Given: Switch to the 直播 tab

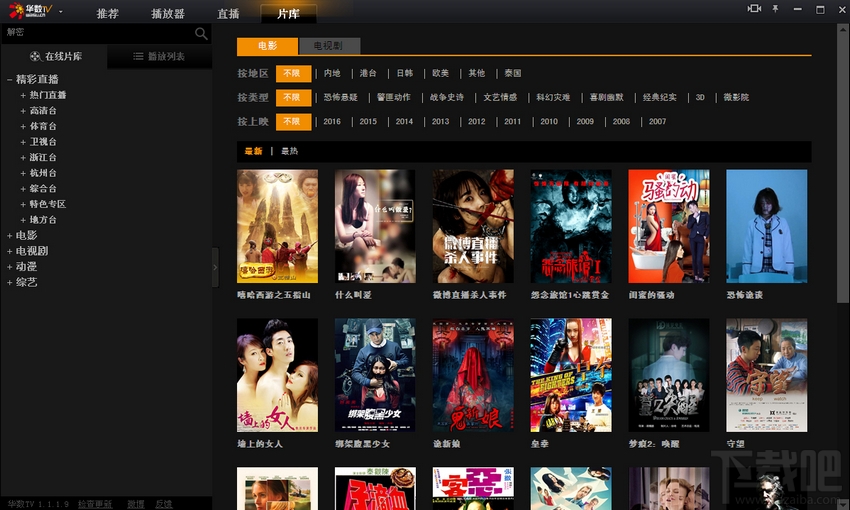Looking at the screenshot, I should pos(228,14).
